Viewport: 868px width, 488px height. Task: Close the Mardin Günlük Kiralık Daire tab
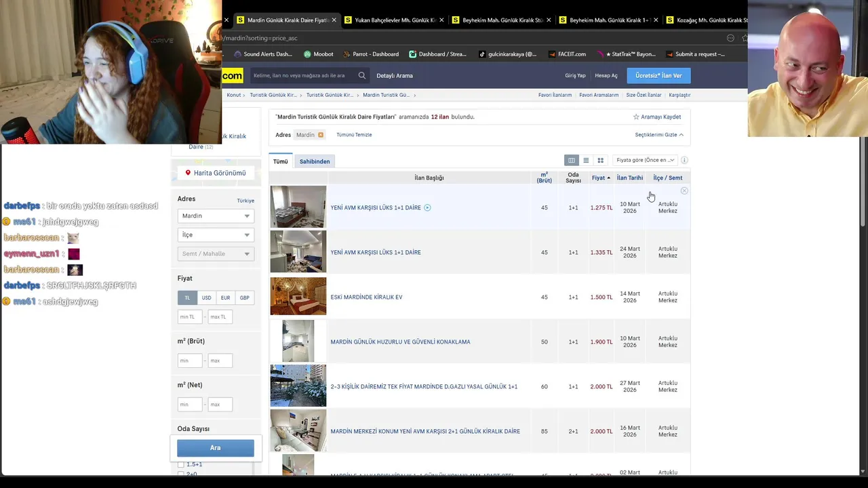334,20
